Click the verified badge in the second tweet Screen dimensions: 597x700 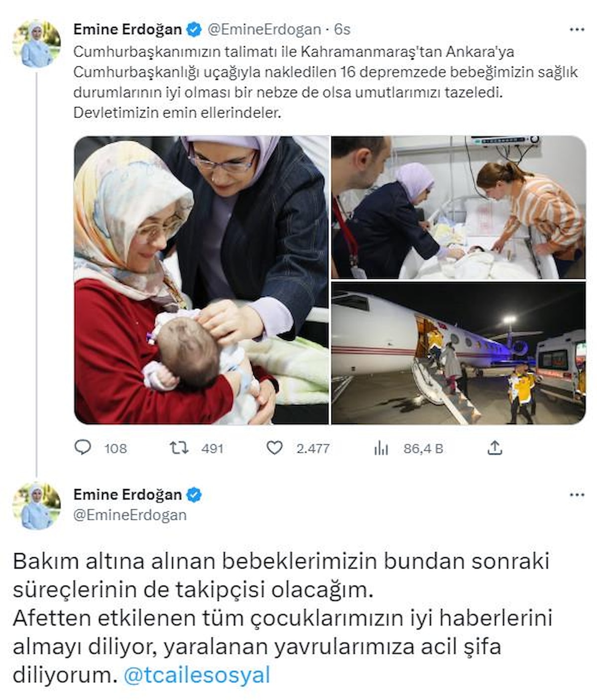(194, 495)
